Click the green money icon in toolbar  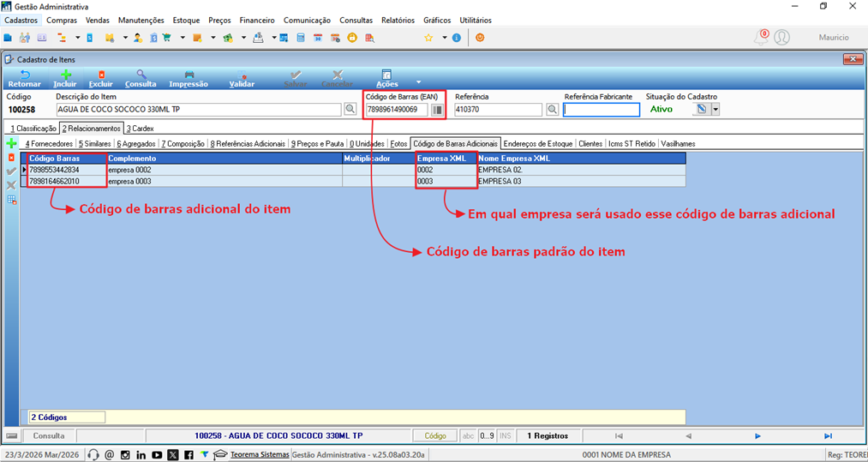pyautogui.click(x=227, y=38)
